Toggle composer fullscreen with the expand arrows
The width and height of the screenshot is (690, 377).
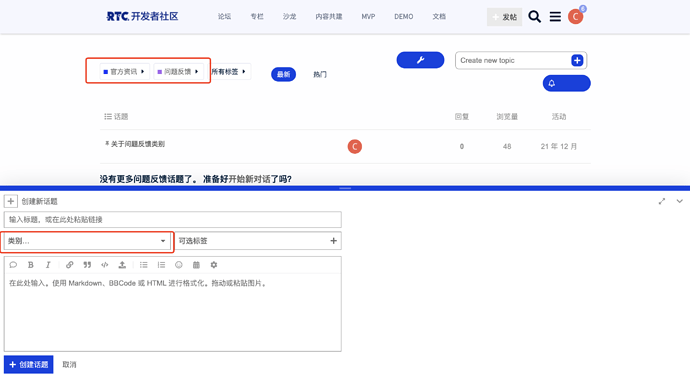pyautogui.click(x=661, y=201)
